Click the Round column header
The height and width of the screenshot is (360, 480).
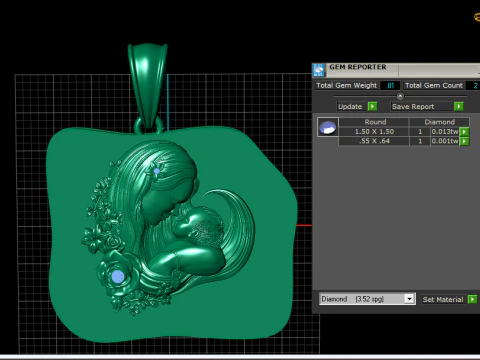[x=375, y=122]
